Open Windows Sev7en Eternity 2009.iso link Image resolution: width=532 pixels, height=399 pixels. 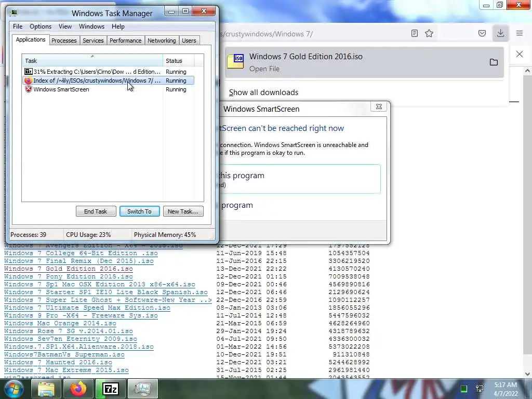71,339
